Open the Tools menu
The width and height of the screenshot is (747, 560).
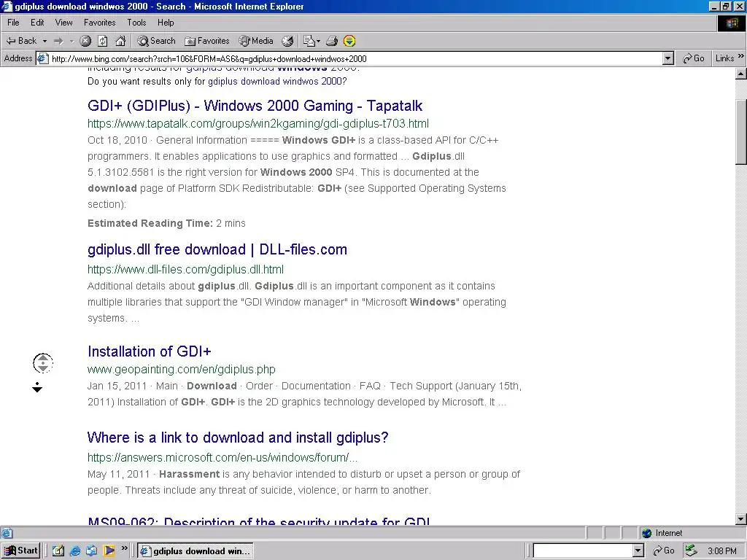point(136,23)
